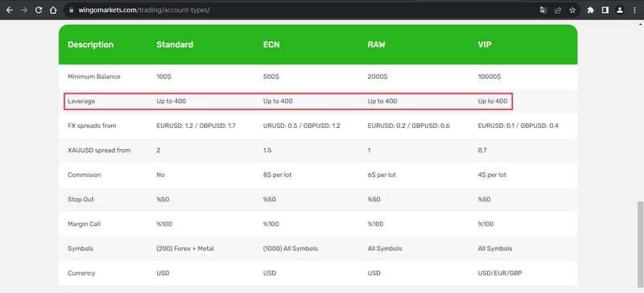
Task: Click Up to 400 under Standard
Action: (x=171, y=101)
